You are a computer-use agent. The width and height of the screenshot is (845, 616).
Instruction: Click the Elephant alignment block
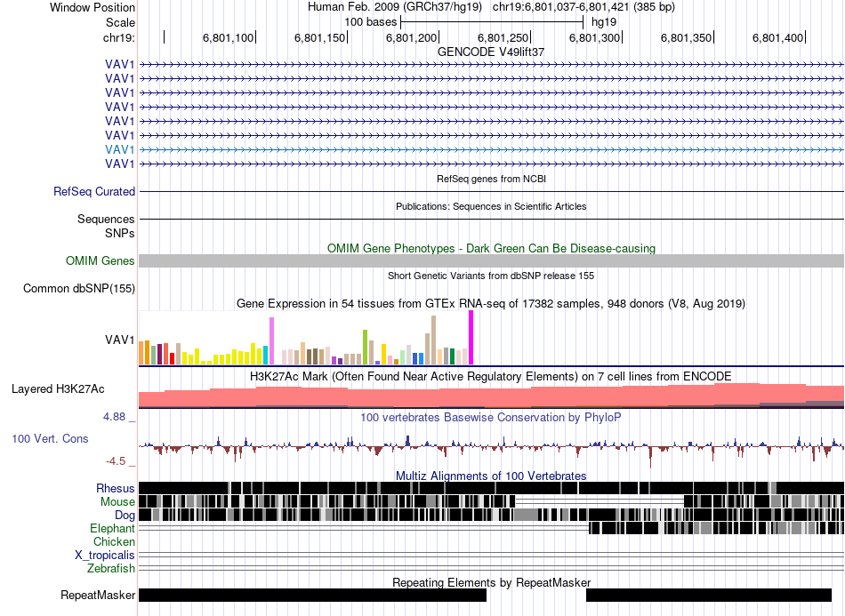716,528
